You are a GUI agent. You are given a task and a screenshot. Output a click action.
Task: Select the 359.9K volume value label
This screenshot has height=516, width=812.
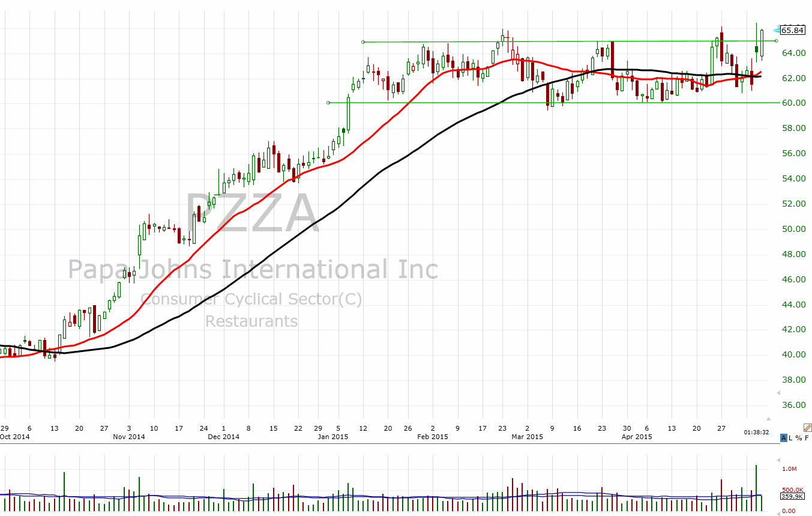point(792,496)
